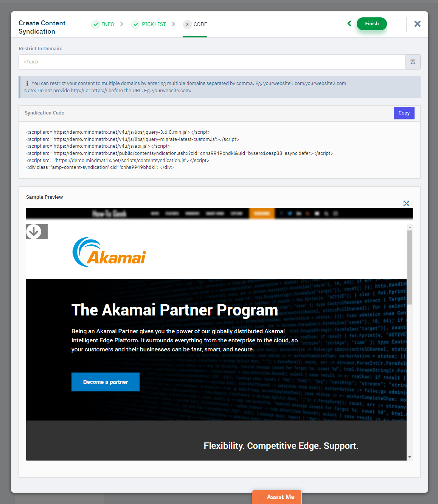Click the green back arrow beside Finish
Viewport: 438px width, 504px height.
coord(349,23)
